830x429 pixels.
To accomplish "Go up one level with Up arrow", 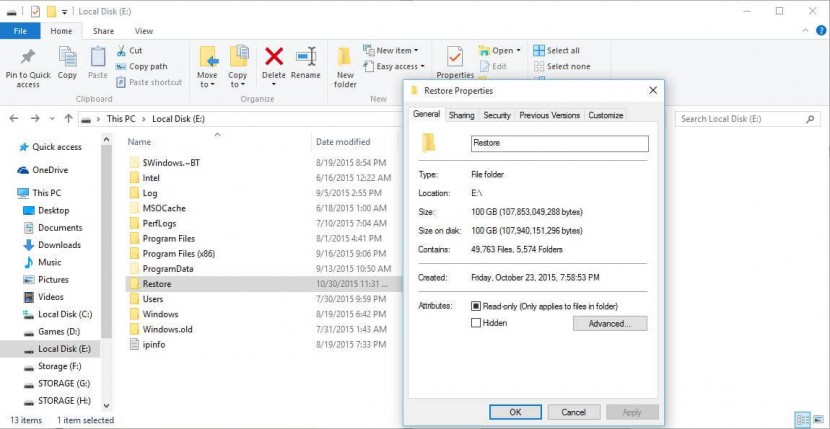I will [x=68, y=119].
